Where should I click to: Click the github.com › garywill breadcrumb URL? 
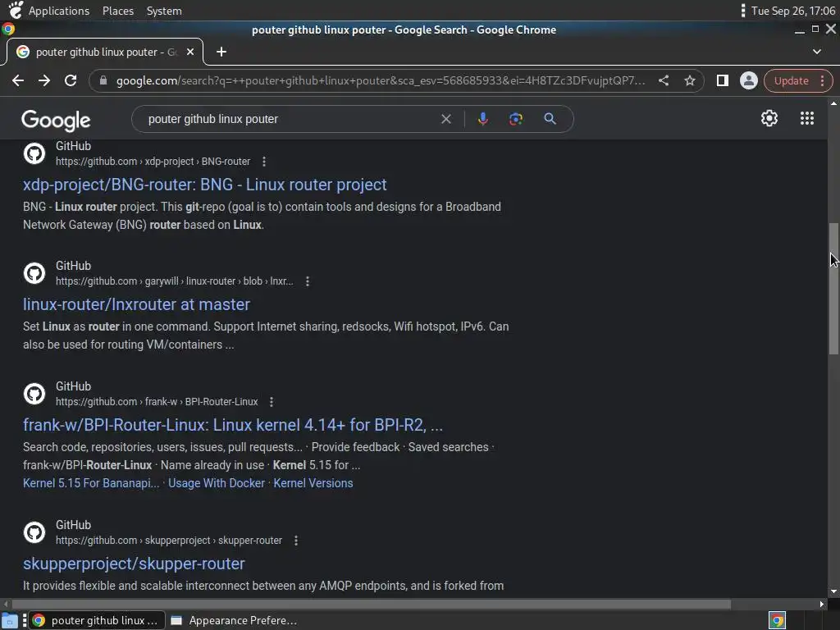point(175,281)
